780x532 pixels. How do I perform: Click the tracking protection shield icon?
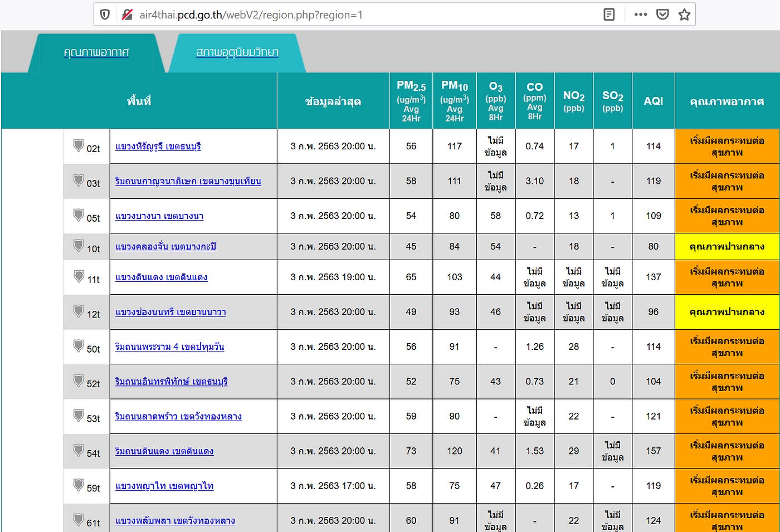pyautogui.click(x=105, y=14)
